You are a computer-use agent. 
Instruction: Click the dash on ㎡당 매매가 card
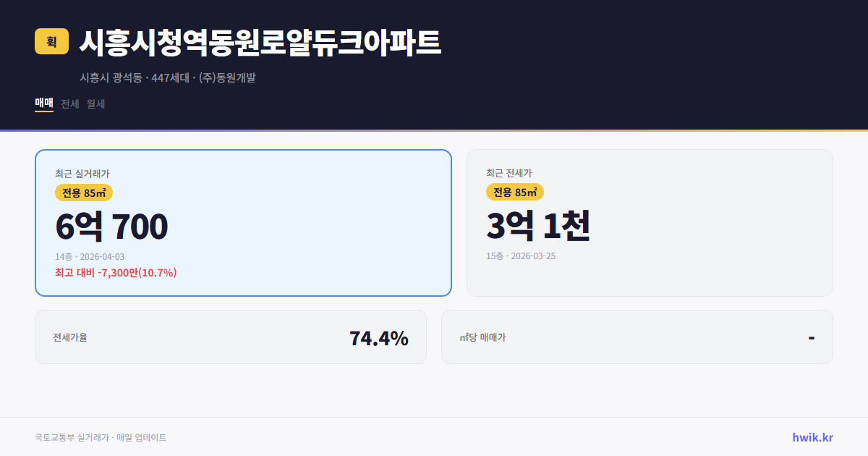coord(811,336)
